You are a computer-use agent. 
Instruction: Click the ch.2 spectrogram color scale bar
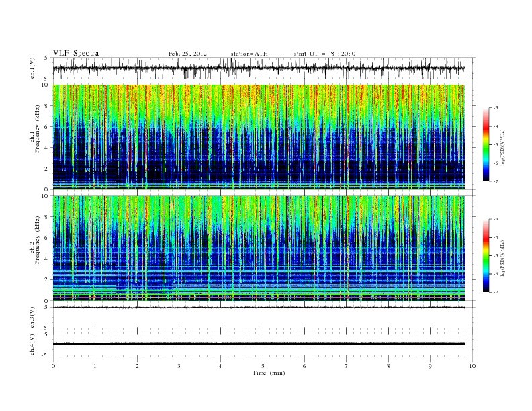[486, 255]
